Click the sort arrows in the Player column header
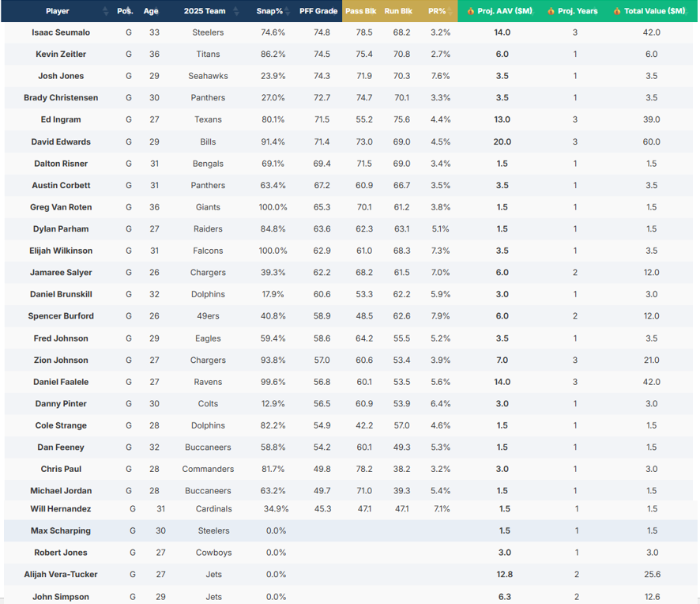Screen dimensions: 700x604 (106, 11)
